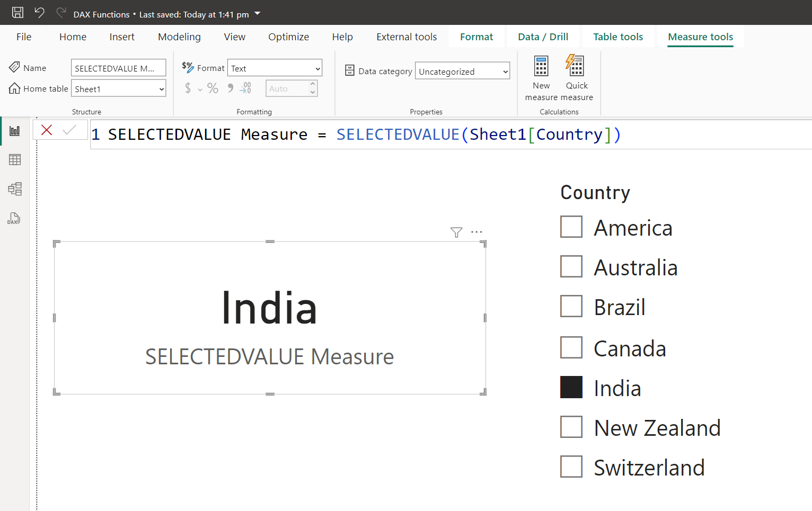The width and height of the screenshot is (812, 511).
Task: Check Canada in the Country slicer
Action: coord(571,347)
